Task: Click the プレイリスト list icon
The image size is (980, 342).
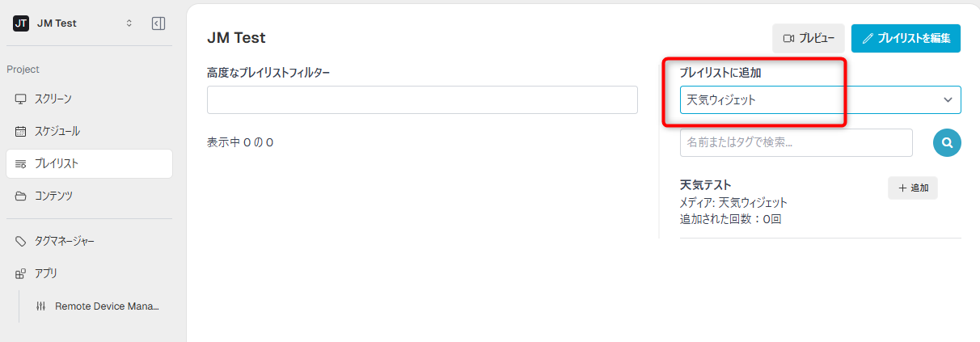Action: point(21,164)
